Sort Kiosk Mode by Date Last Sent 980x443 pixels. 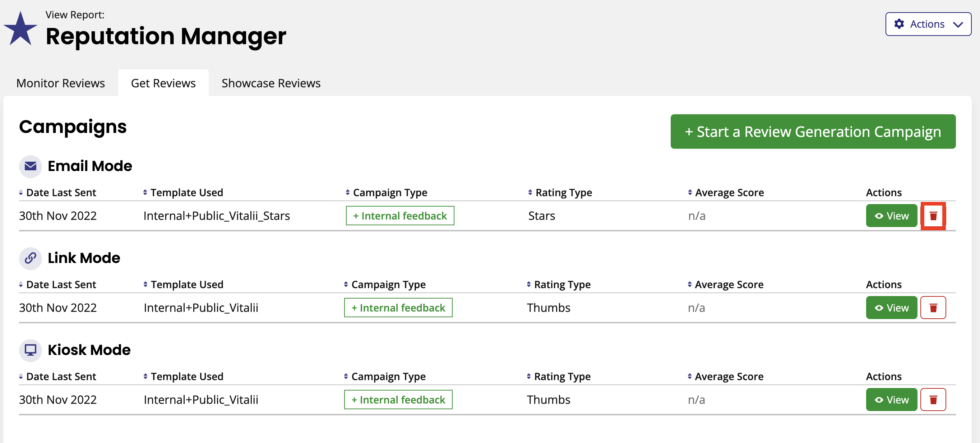point(57,377)
